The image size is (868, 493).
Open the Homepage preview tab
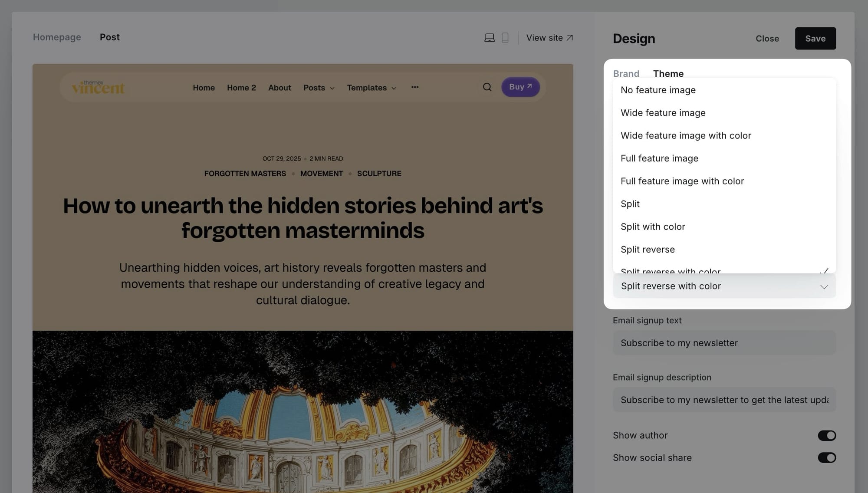coord(57,37)
